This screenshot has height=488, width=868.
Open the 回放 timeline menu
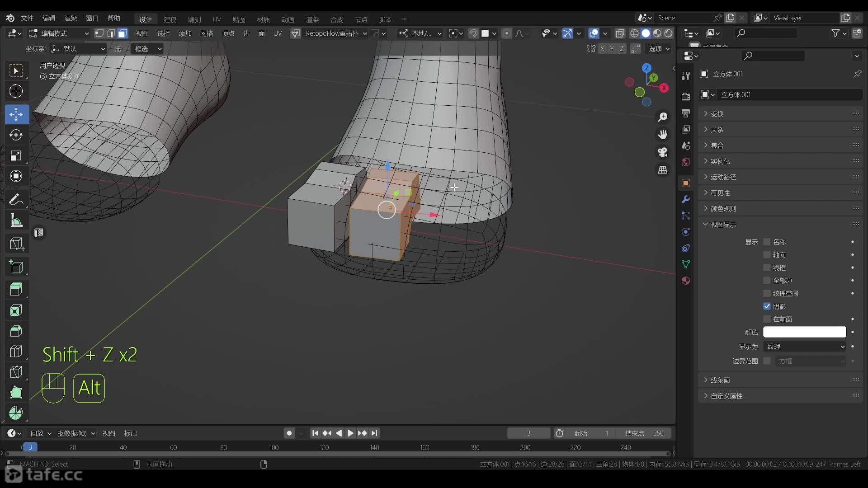click(41, 433)
